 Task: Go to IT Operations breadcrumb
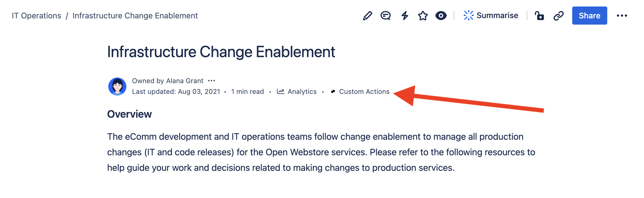[x=36, y=16]
